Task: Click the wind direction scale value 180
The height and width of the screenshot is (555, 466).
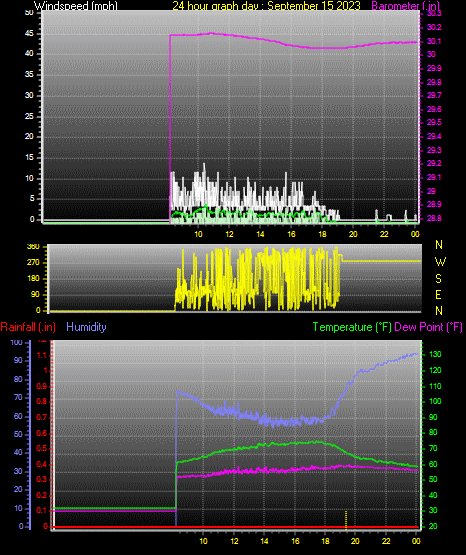Action: [33, 279]
